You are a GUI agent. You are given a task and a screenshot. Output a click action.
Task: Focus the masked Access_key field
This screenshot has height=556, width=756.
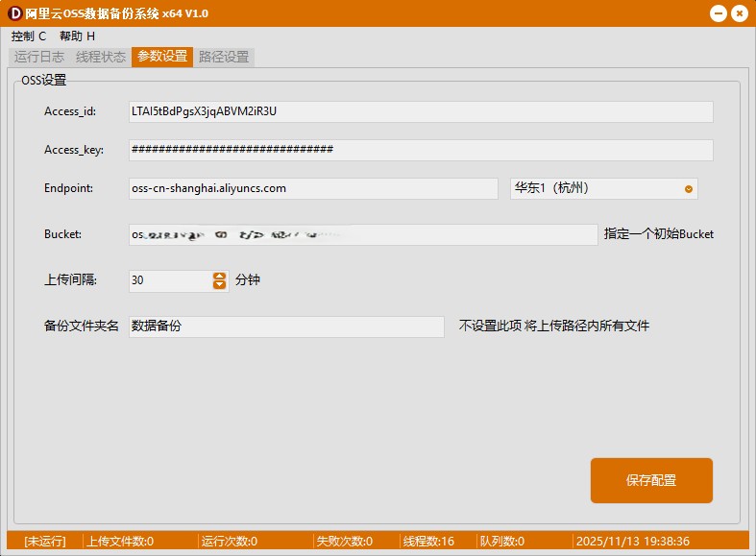click(x=421, y=150)
